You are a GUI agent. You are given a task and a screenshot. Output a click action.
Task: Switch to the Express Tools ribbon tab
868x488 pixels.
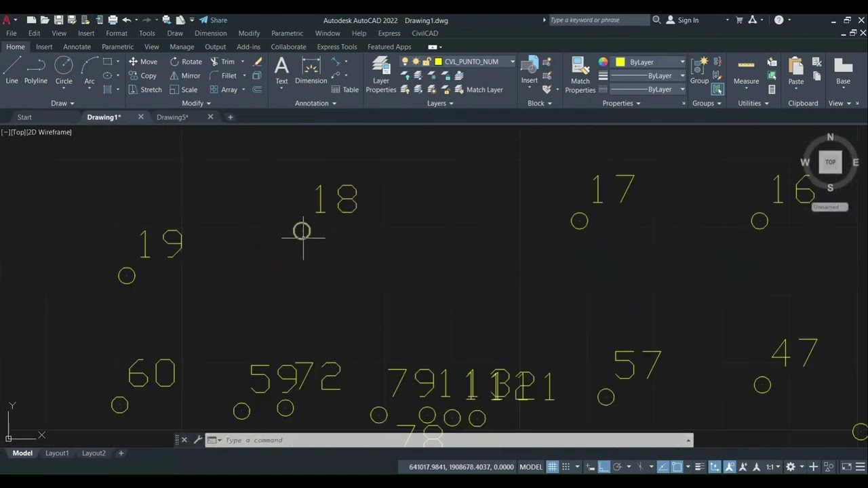(x=337, y=47)
